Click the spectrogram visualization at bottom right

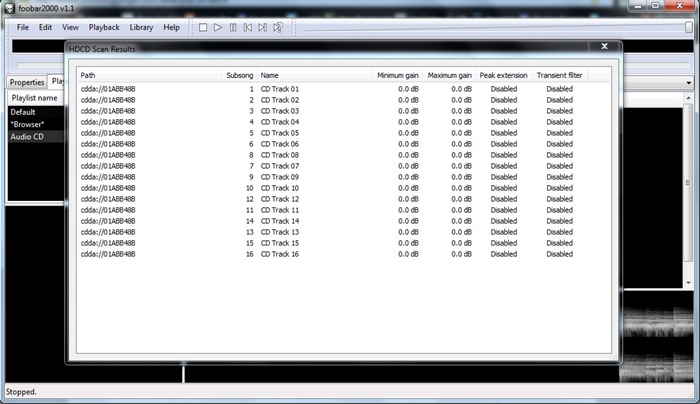(x=657, y=337)
